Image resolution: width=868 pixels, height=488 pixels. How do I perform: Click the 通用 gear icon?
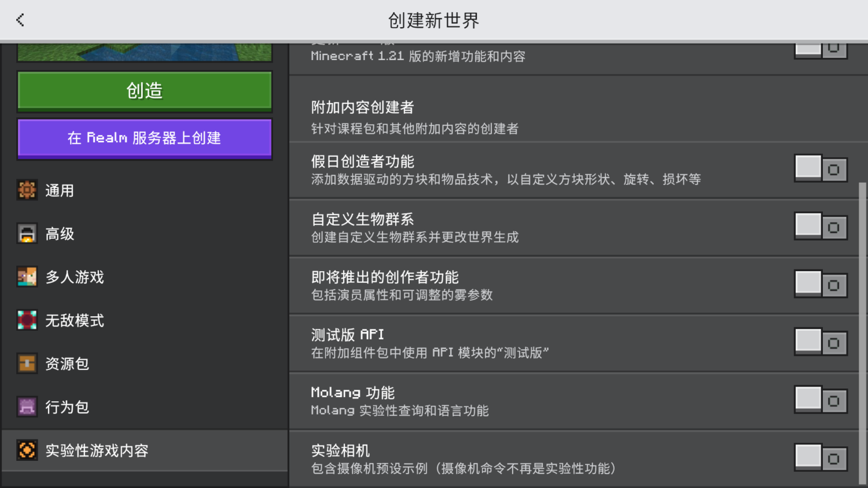[x=27, y=190]
